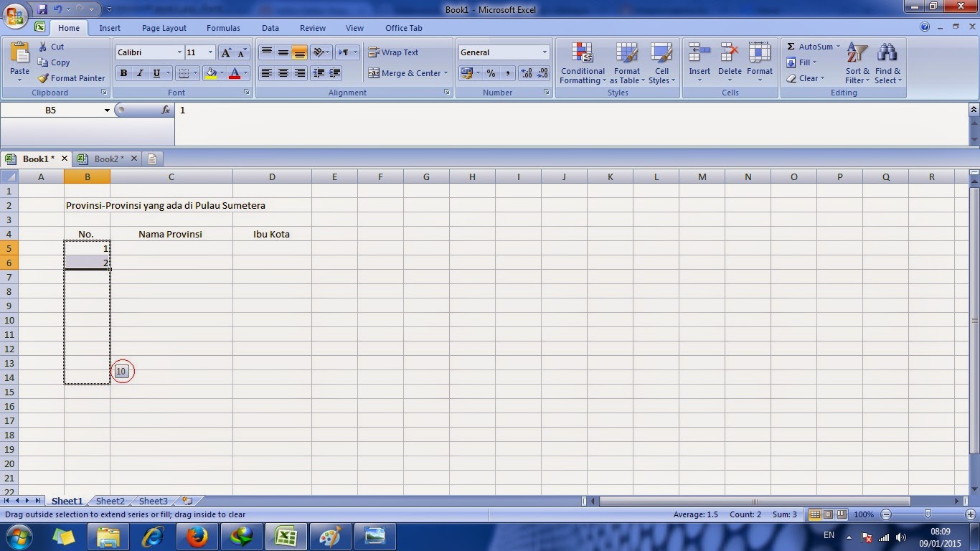Set Align Text Right
The image size is (980, 551).
(300, 73)
